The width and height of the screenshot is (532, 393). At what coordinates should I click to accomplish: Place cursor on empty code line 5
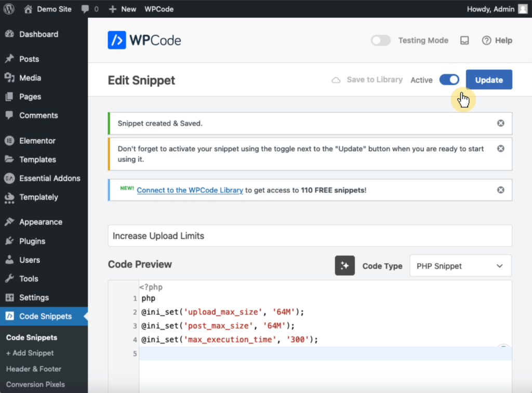325,354
